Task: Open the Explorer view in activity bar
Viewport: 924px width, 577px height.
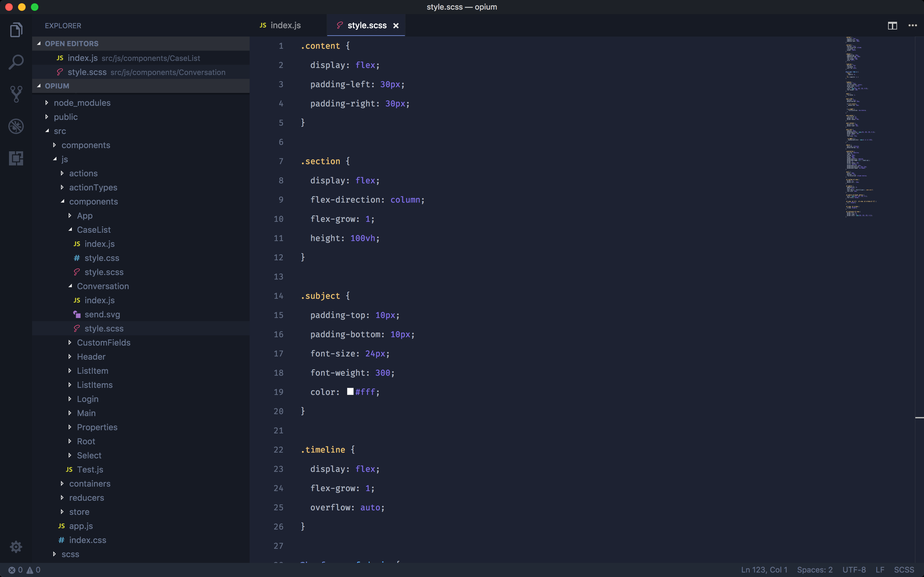Action: pos(16,30)
